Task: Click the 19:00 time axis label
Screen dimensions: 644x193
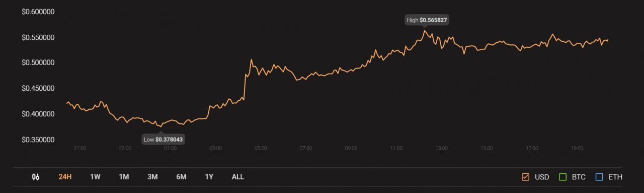Action: [x=577, y=149]
